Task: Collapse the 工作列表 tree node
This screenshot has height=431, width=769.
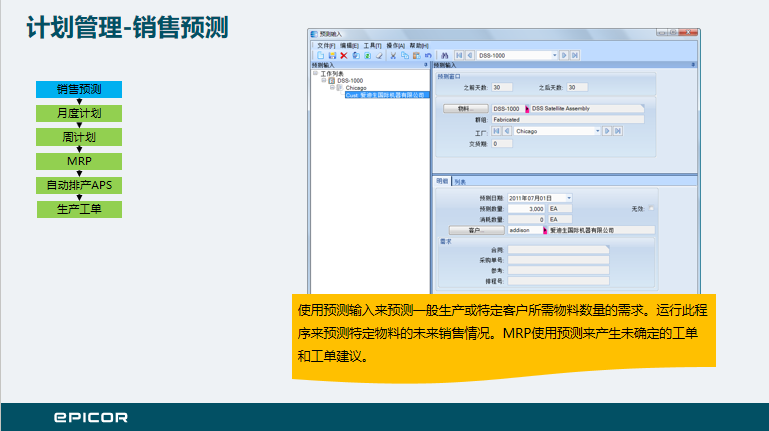Action: [x=315, y=73]
